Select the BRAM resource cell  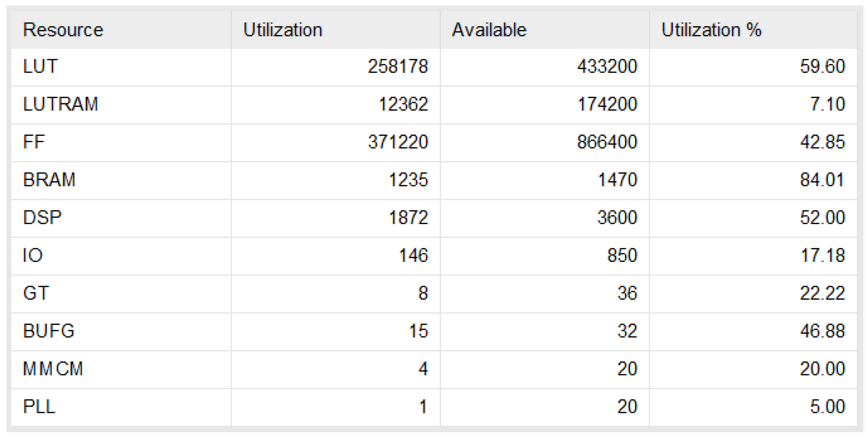click(x=49, y=179)
